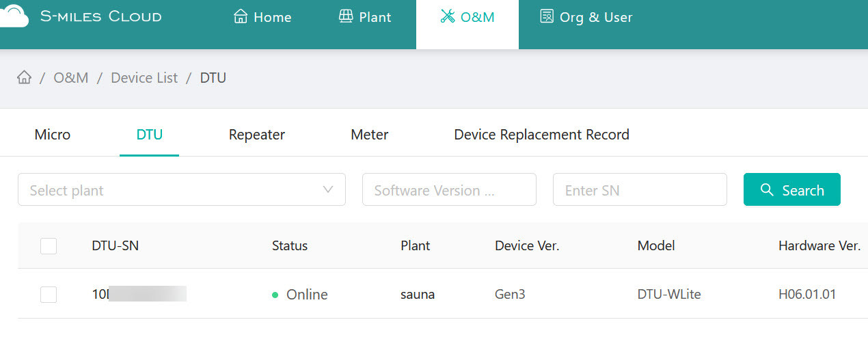
Task: Click the green Online status dot
Action: (275, 295)
